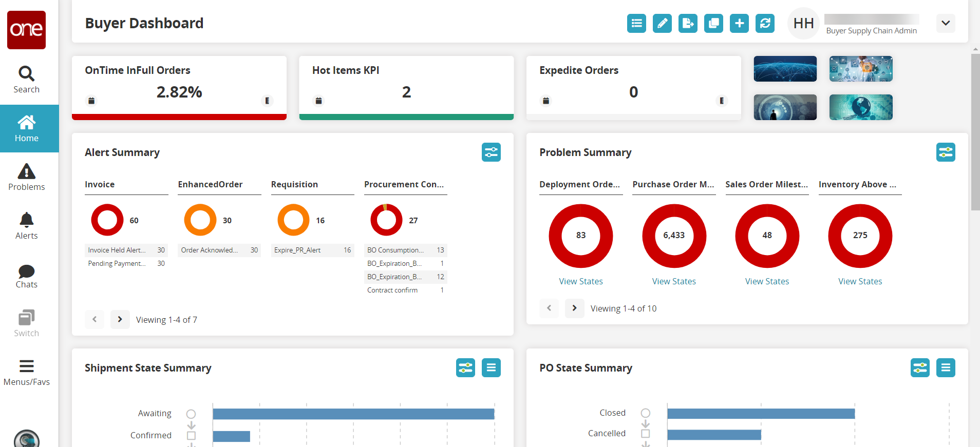Expand the user profile dropdown arrow

[x=946, y=23]
